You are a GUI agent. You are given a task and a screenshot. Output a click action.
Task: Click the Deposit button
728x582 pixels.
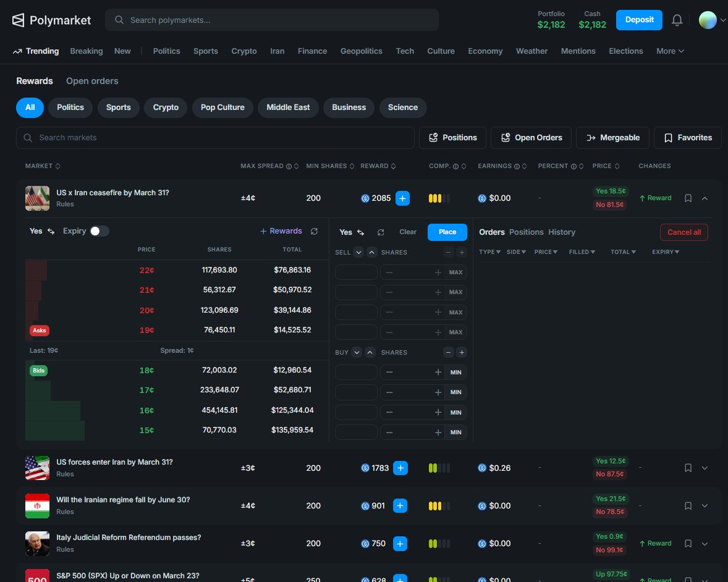pos(639,20)
